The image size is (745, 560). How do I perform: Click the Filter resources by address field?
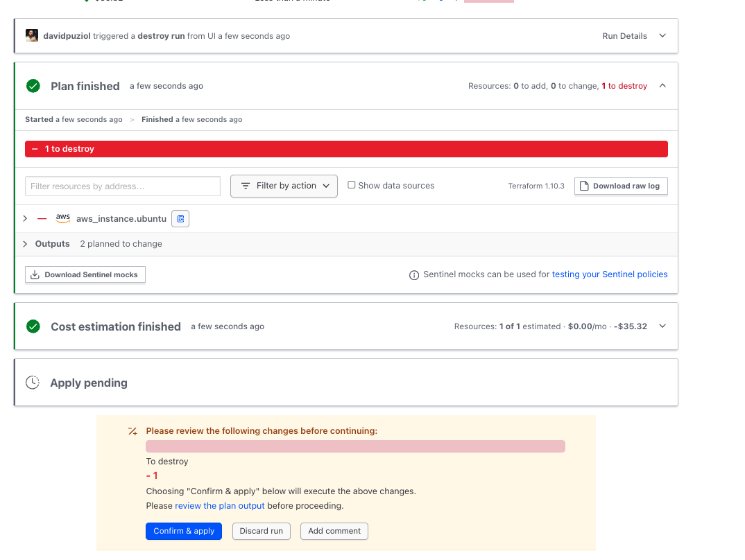click(123, 186)
